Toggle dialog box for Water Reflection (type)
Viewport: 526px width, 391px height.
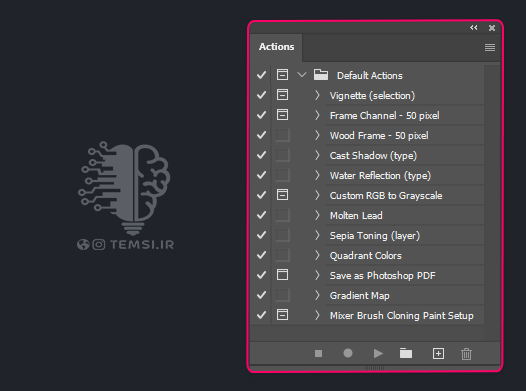tap(282, 175)
